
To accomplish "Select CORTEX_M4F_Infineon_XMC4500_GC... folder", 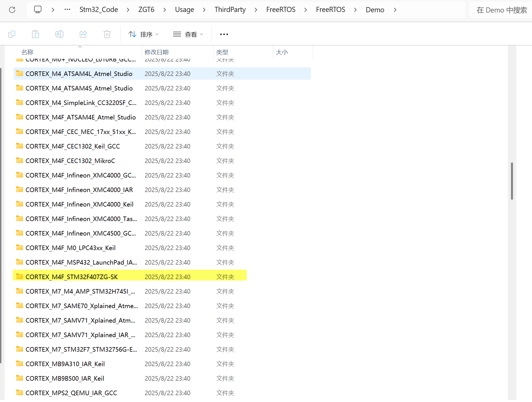I will (162, 233).
